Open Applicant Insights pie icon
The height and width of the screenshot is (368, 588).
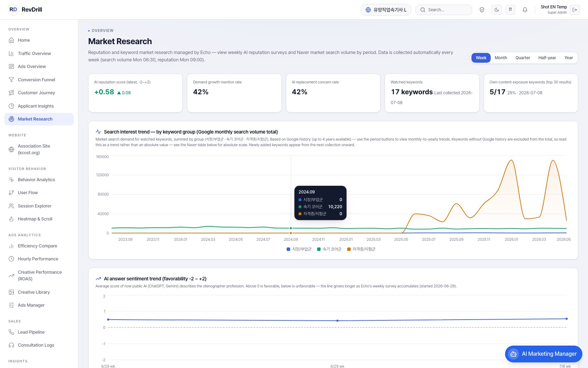point(12,106)
